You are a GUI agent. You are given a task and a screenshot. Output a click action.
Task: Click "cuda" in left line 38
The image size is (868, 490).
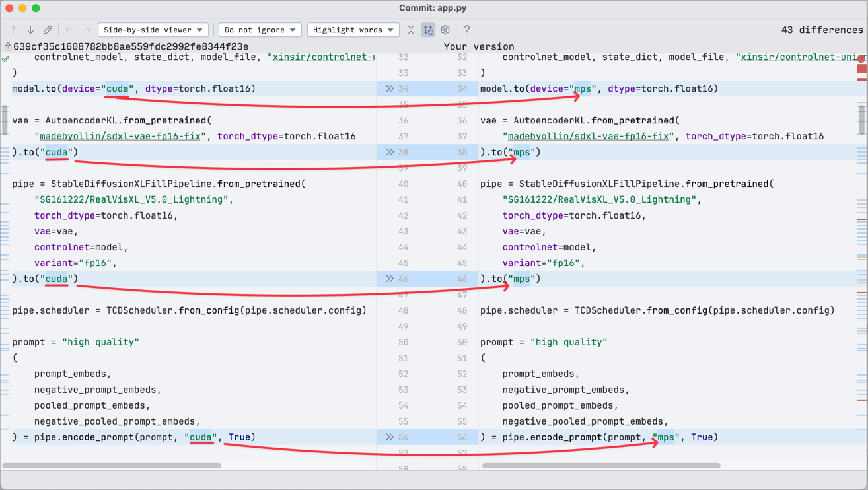click(x=56, y=152)
